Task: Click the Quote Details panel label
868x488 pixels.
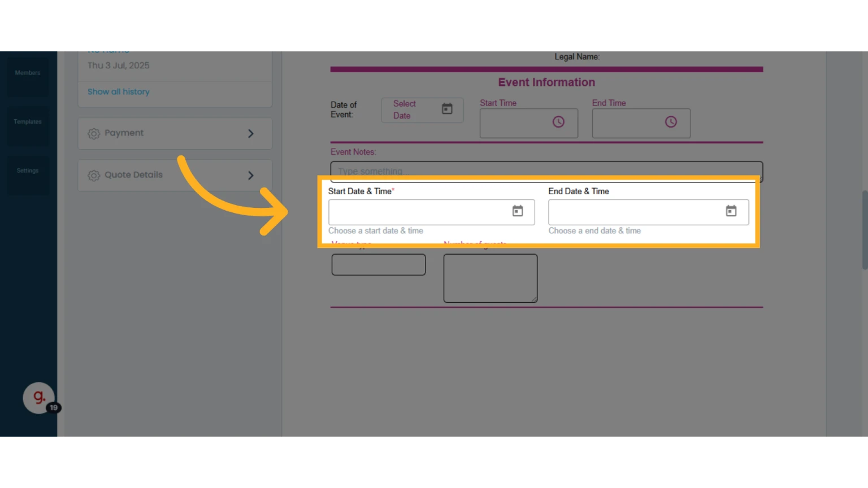Action: (133, 175)
